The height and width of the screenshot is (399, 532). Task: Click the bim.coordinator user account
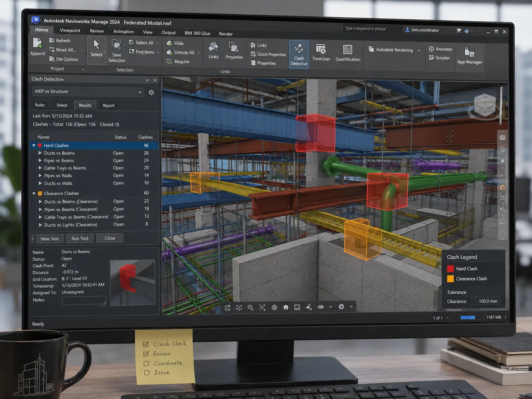422,30
